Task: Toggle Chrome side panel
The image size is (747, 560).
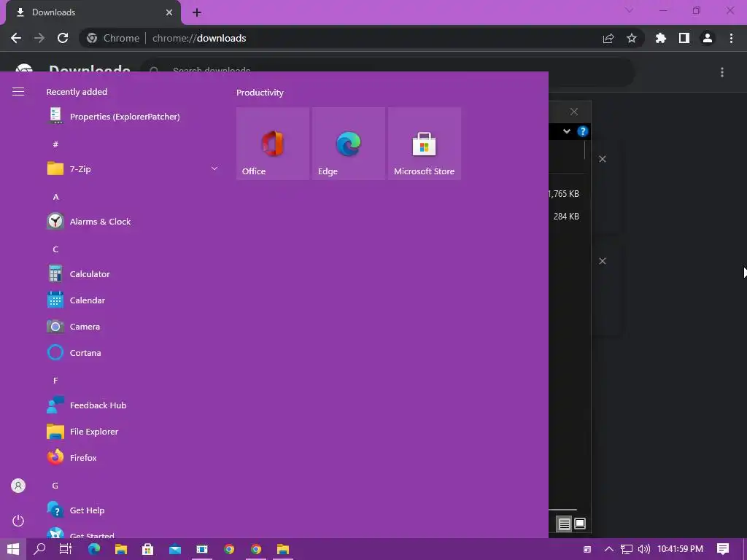Action: (x=684, y=38)
